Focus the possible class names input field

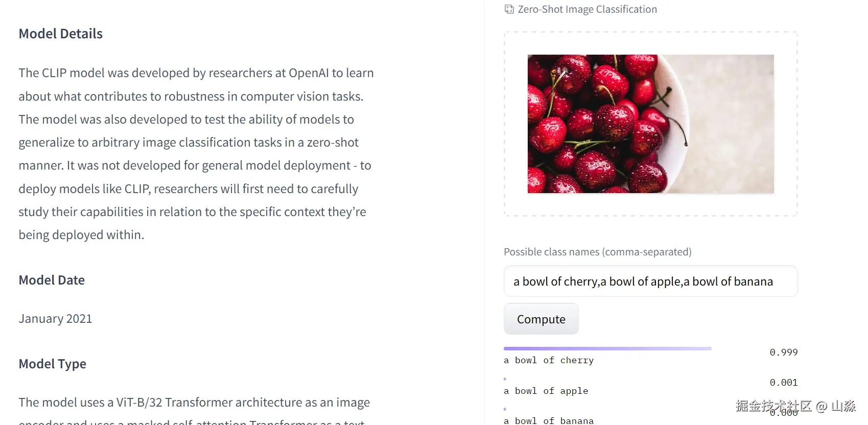coord(650,281)
